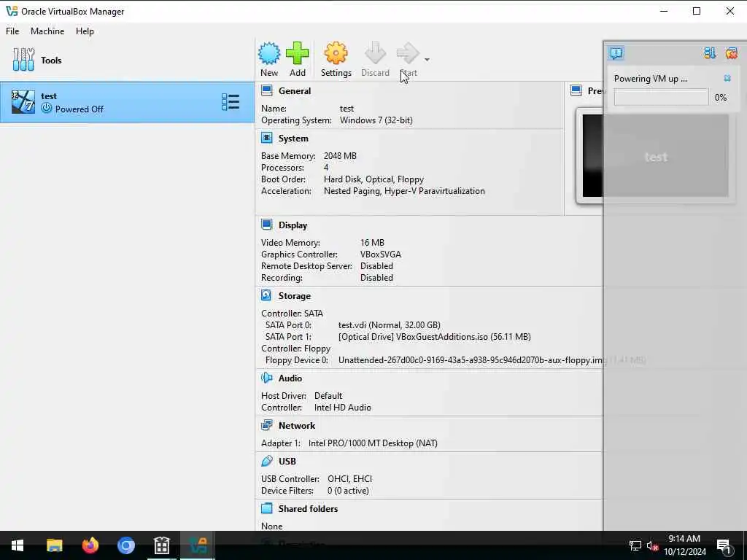Open the File menu

pyautogui.click(x=12, y=31)
